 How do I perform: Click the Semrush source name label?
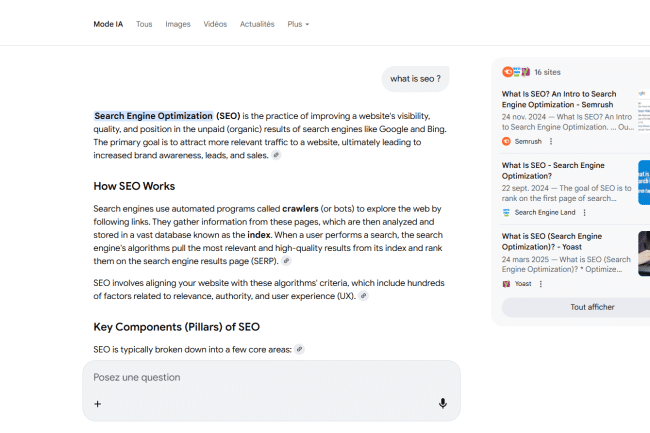tap(528, 141)
